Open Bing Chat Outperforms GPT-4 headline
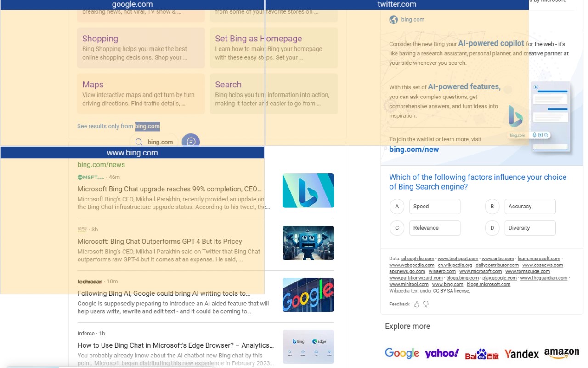This screenshot has width=588, height=368. 160,241
